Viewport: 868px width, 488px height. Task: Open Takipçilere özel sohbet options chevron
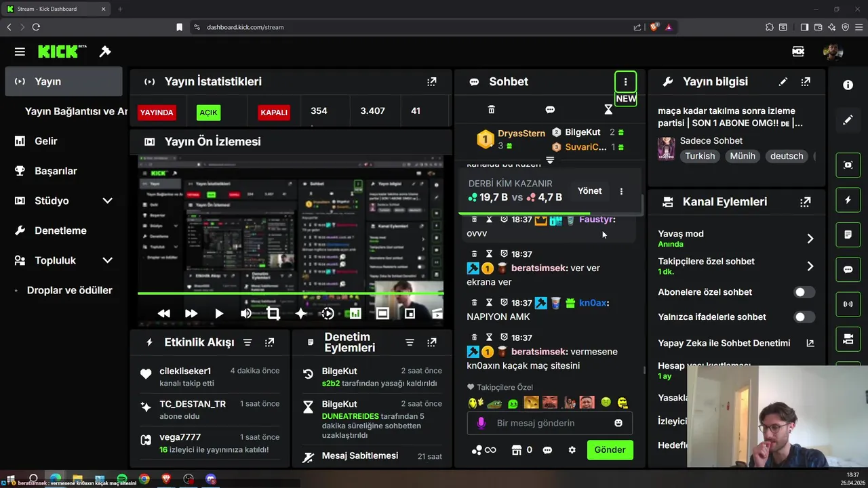[x=810, y=266]
